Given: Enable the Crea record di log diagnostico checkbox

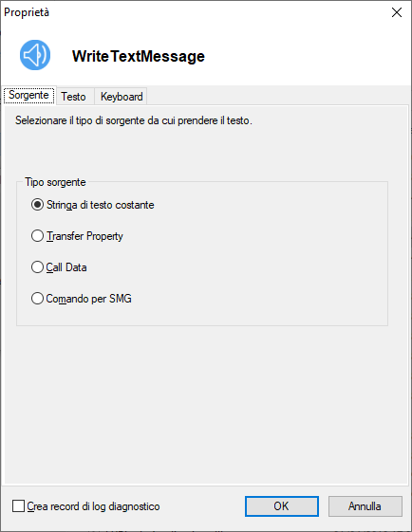Looking at the screenshot, I should (18, 505).
